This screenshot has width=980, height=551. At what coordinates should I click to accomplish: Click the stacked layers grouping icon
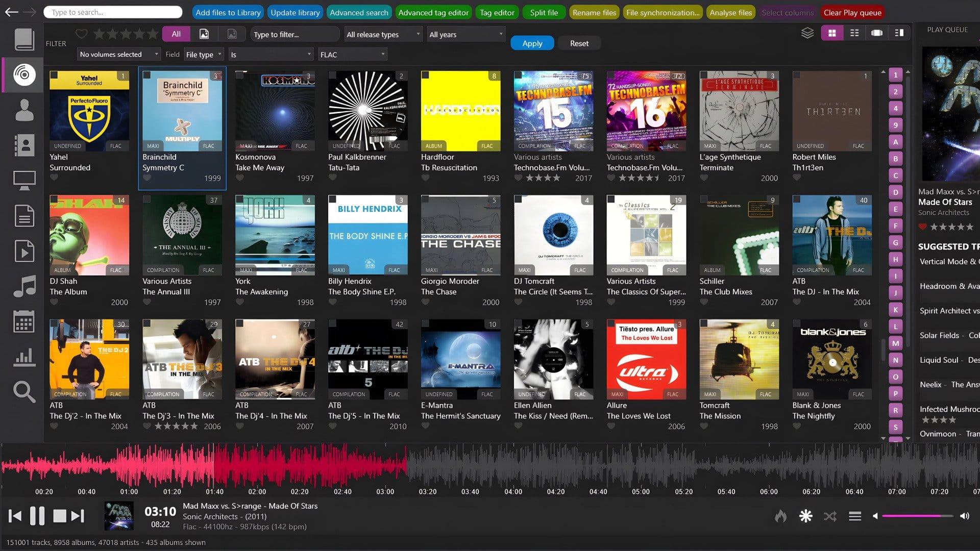pos(807,33)
